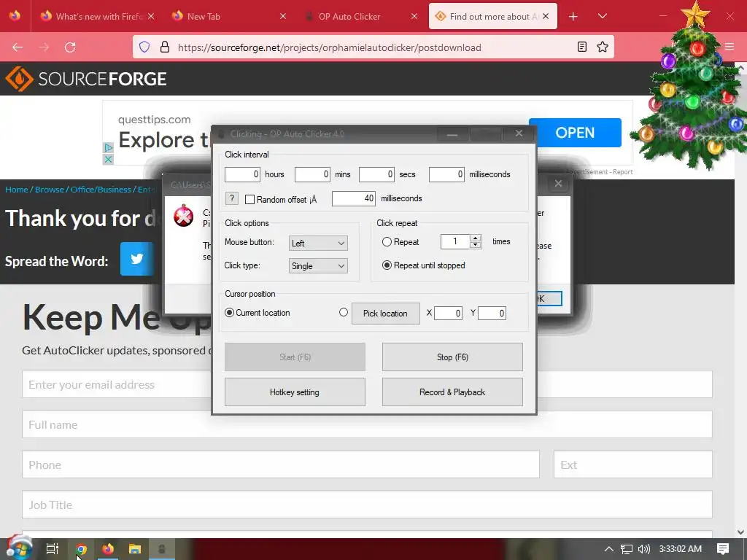
Task: Open Record & Playback
Action: (x=452, y=392)
